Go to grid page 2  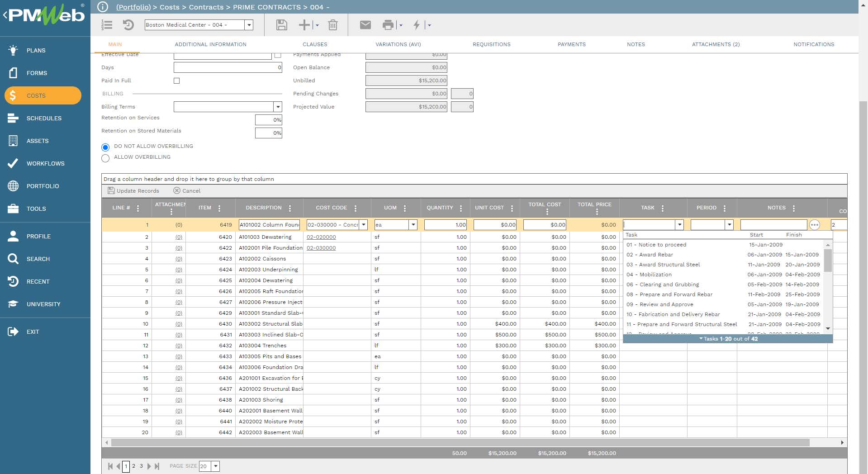[x=133, y=466]
